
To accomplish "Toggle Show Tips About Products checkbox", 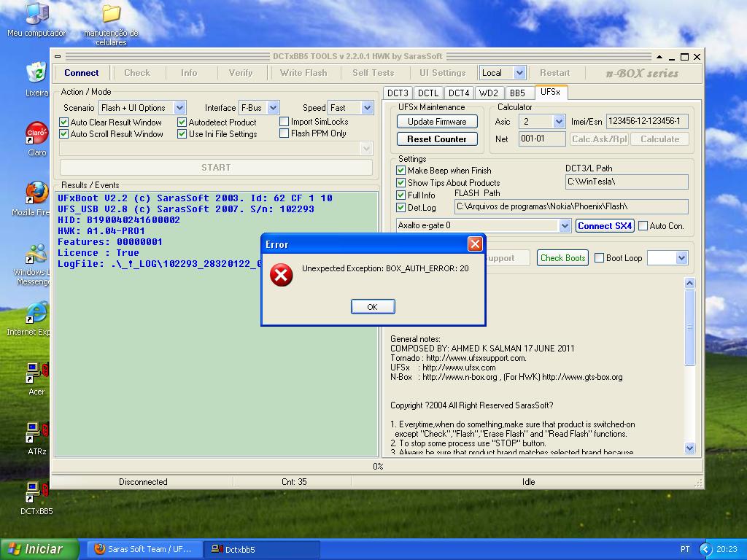I will [401, 183].
